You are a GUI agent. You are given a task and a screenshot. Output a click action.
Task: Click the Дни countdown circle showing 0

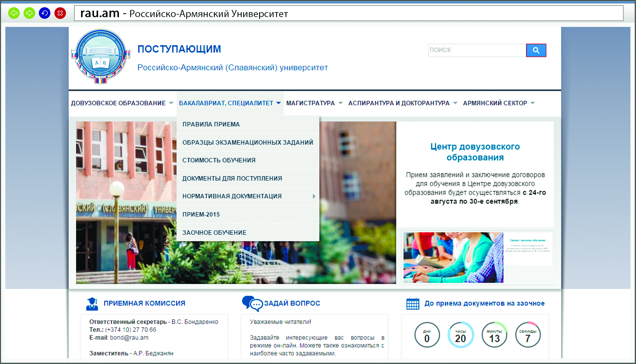427,335
